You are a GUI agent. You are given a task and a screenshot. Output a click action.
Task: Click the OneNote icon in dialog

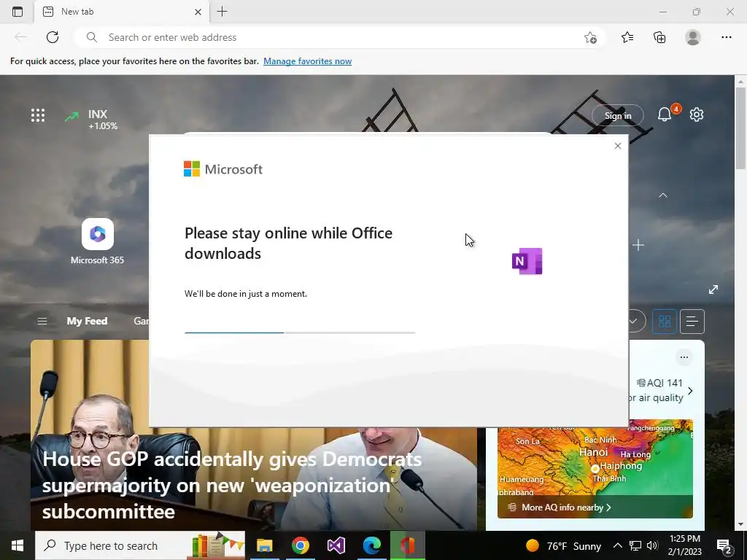[x=527, y=261]
